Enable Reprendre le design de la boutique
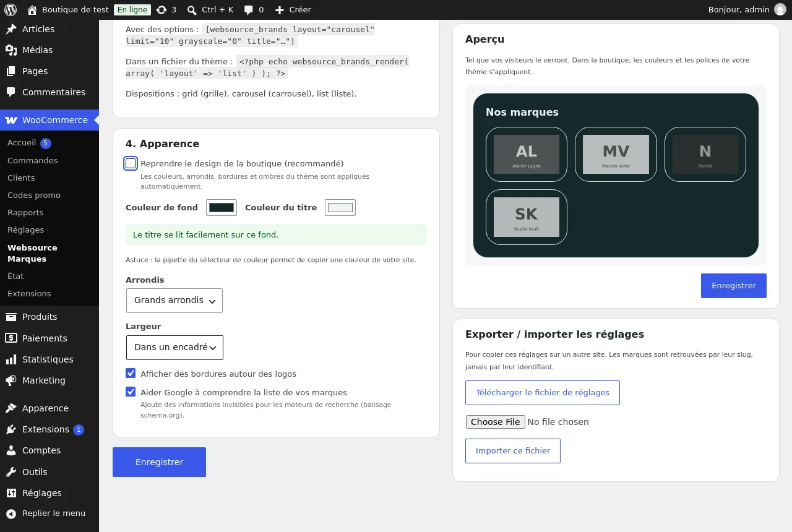 (x=131, y=163)
